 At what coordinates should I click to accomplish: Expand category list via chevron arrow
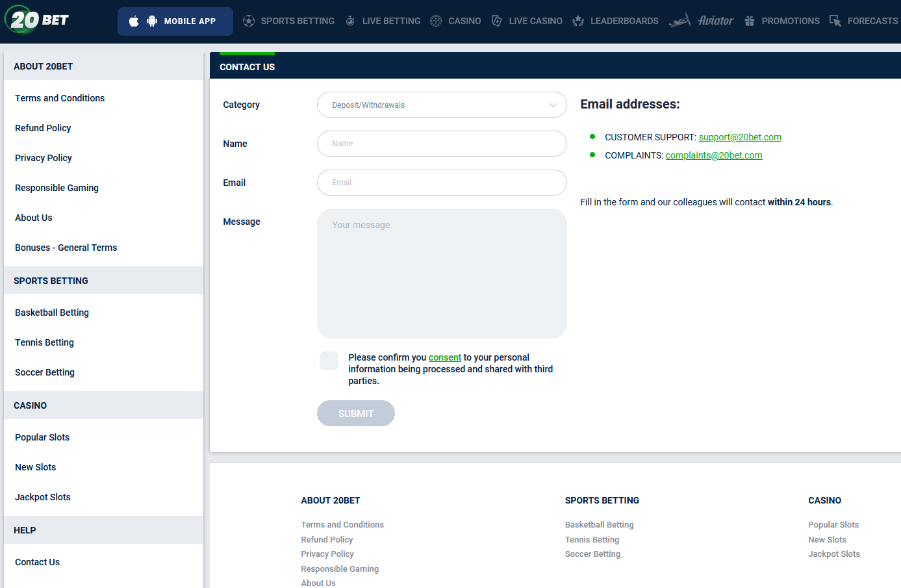pos(553,105)
